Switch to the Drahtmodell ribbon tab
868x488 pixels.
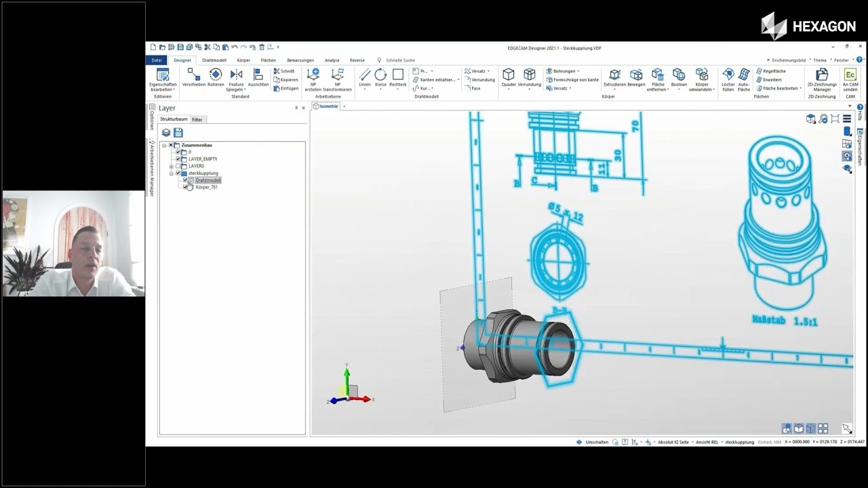tap(214, 60)
